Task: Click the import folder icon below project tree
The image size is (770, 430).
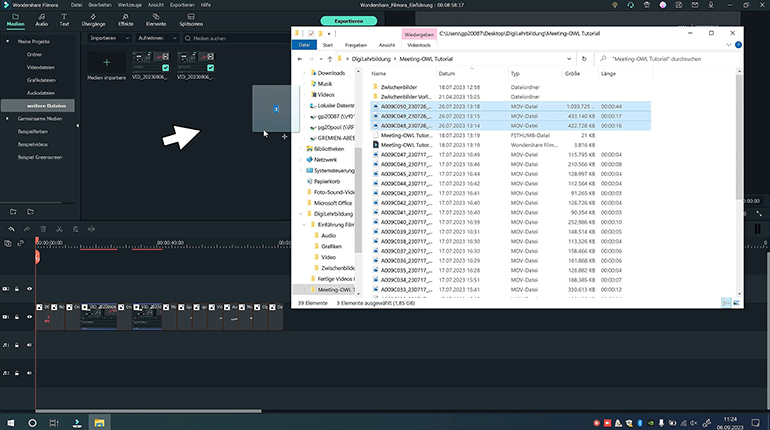Action: (x=30, y=212)
